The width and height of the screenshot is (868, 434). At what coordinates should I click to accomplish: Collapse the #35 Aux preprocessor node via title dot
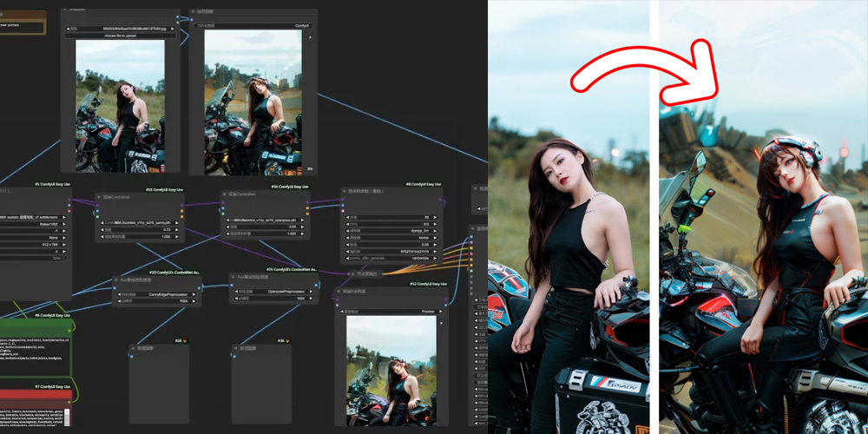tap(234, 277)
